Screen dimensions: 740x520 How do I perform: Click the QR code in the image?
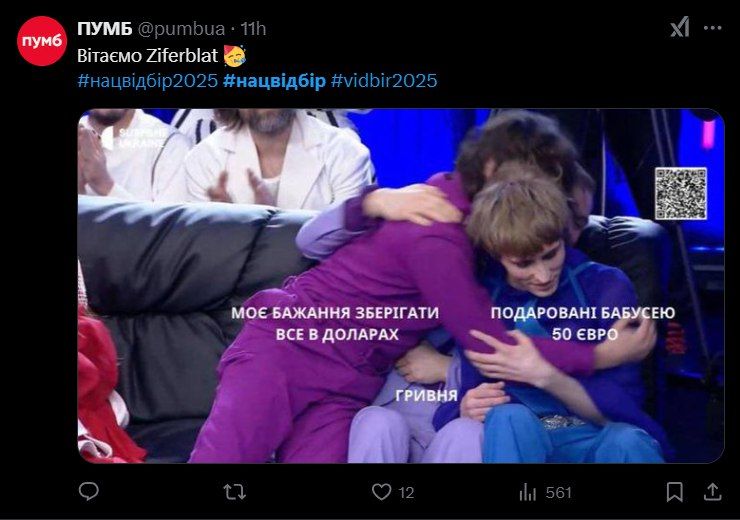click(681, 193)
